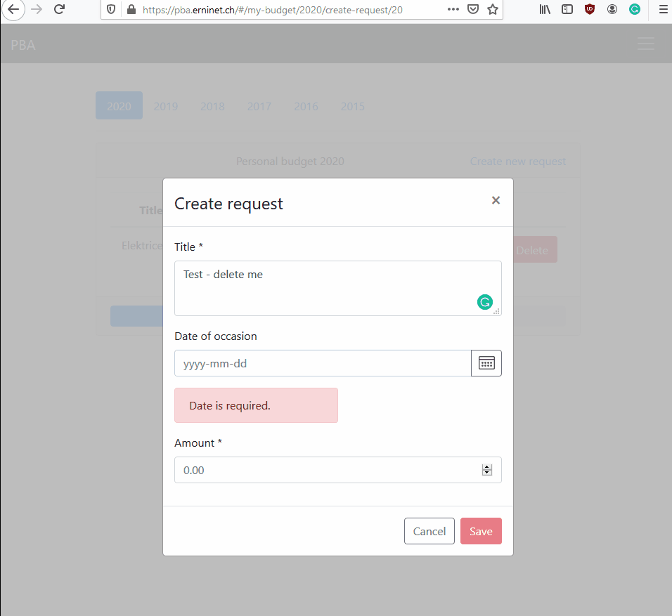Switch to the 2016 tab

(x=306, y=106)
